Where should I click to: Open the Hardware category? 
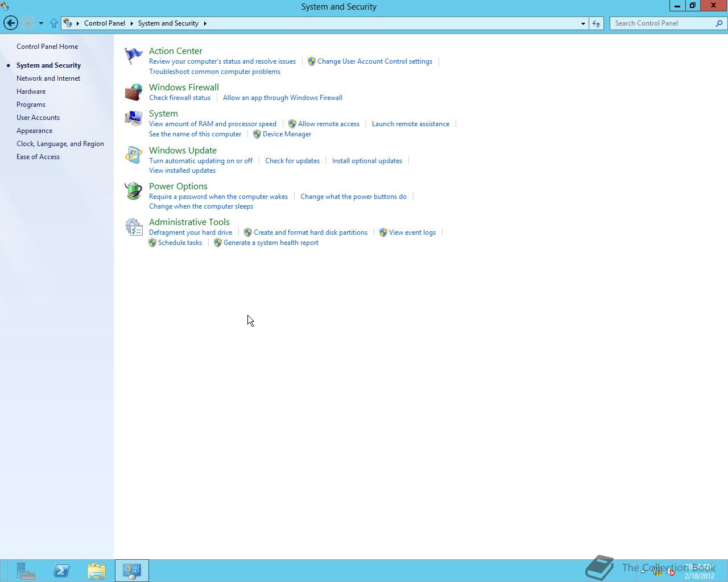31,92
